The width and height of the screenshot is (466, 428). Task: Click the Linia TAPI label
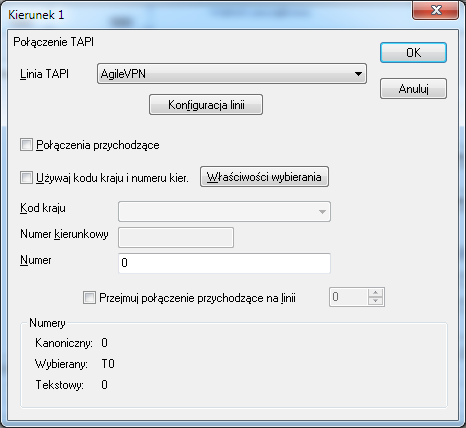(44, 74)
